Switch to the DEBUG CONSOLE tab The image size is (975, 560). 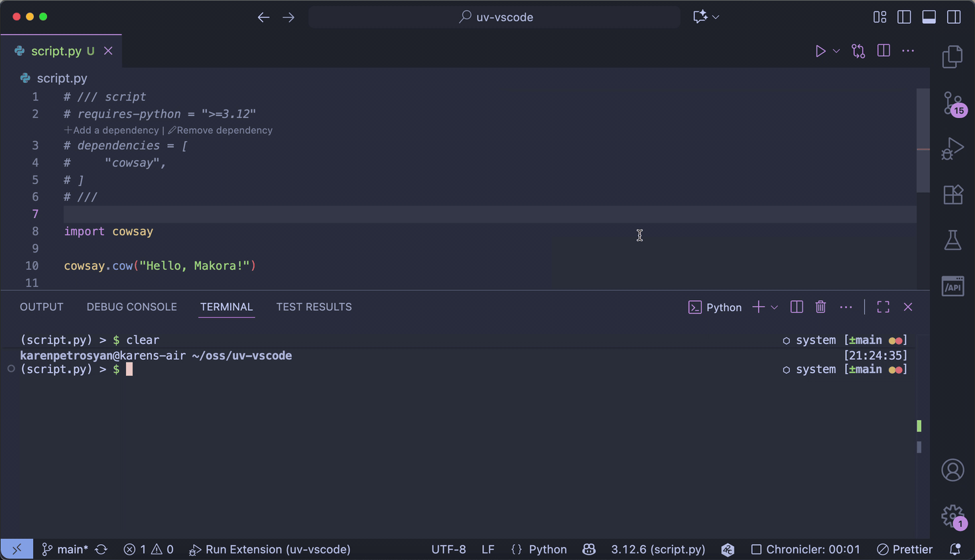click(x=131, y=307)
